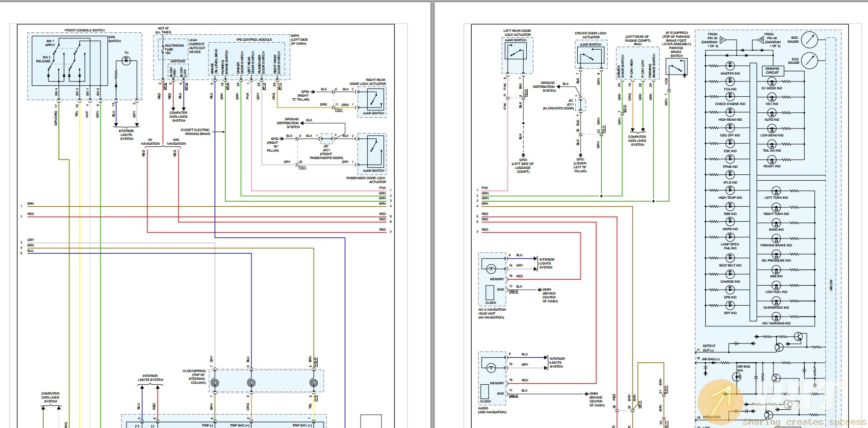Click the "SW 2 RELEASE" label
Image resolution: width=868 pixels, height=428 pixels.
tap(43, 59)
